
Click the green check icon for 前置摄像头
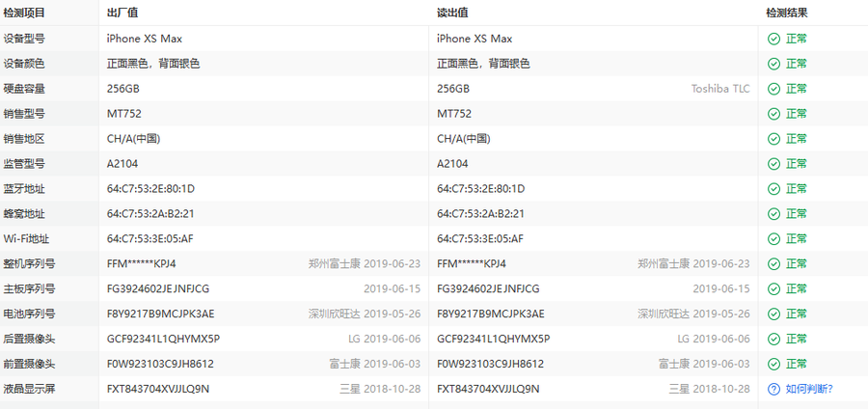(773, 365)
